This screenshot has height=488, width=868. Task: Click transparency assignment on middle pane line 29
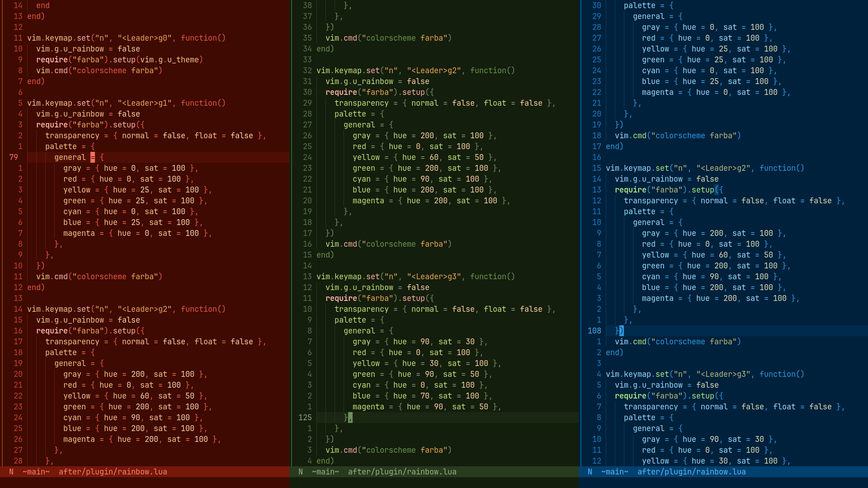click(362, 103)
